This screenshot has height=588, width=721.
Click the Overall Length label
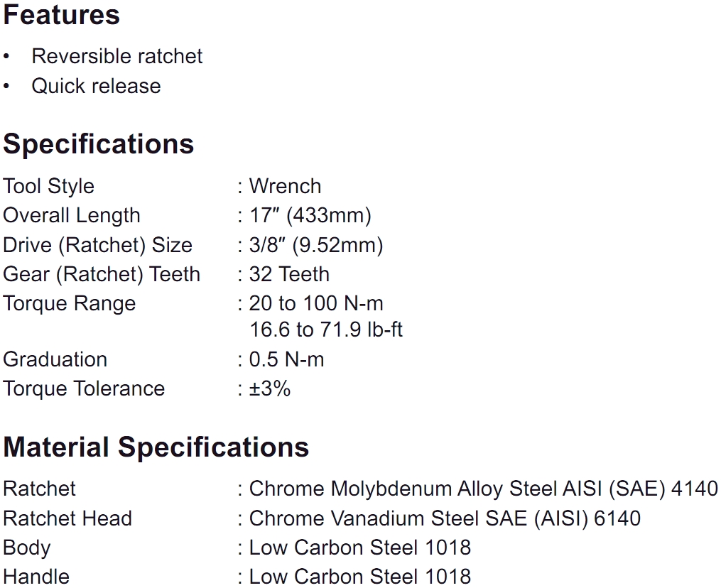(x=72, y=215)
